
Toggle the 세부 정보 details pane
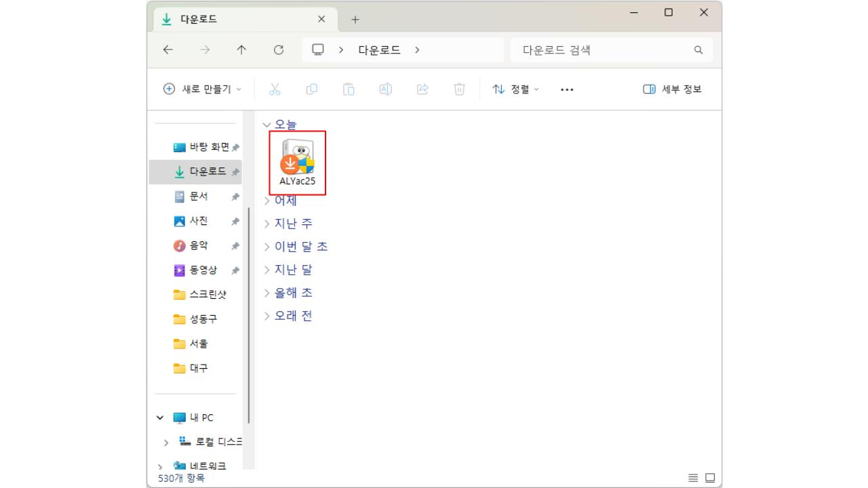tap(671, 89)
